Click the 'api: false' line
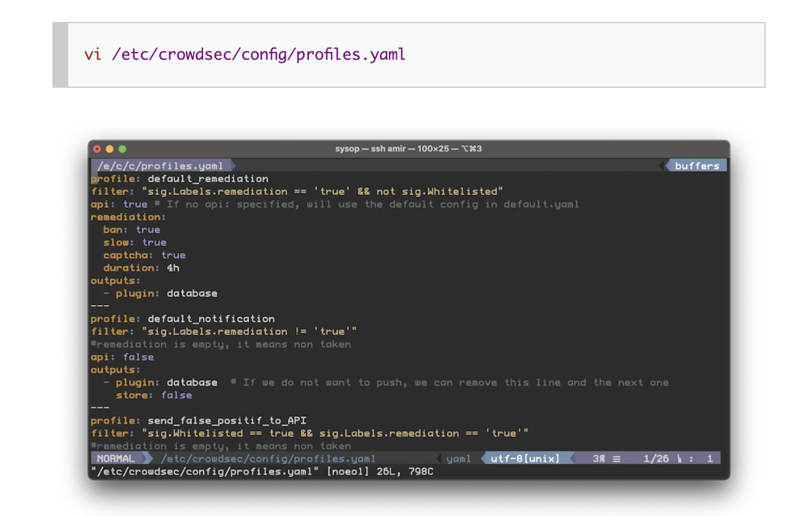The height and width of the screenshot is (516, 812). click(123, 357)
